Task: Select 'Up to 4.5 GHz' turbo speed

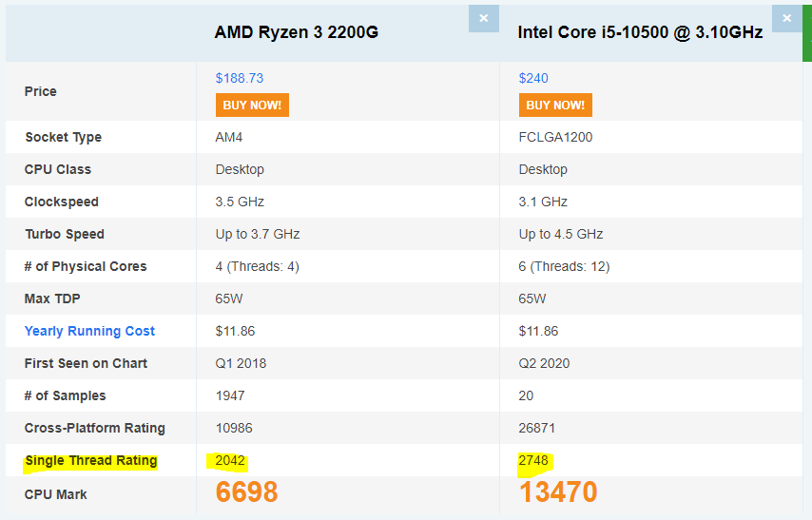Action: (561, 234)
